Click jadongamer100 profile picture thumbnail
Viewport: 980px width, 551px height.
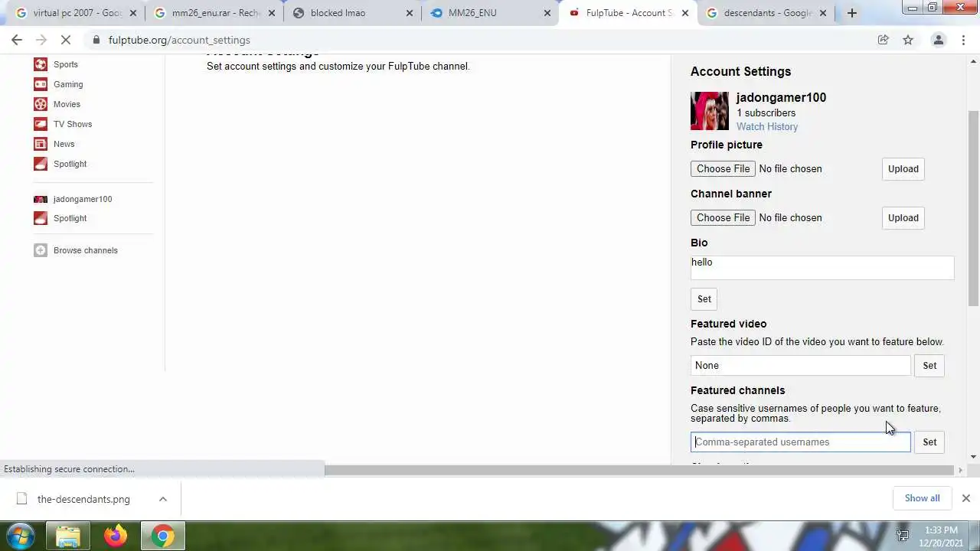tap(710, 111)
